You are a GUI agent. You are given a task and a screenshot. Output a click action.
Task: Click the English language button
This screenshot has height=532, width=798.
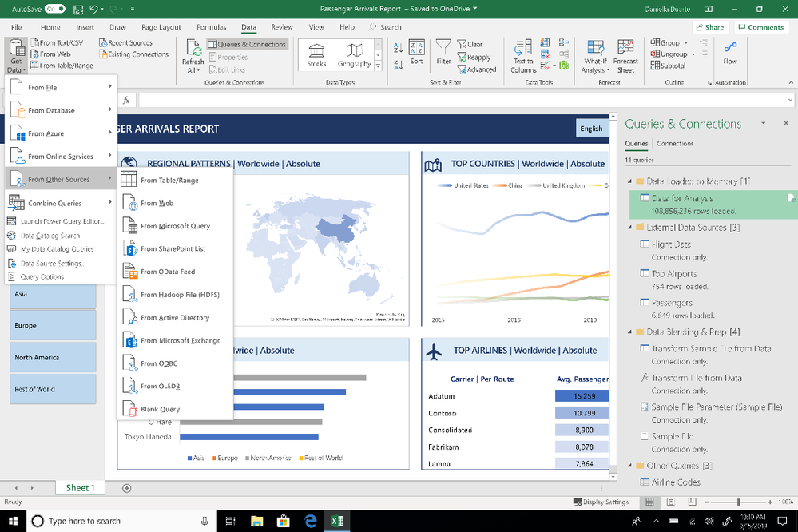tap(591, 129)
